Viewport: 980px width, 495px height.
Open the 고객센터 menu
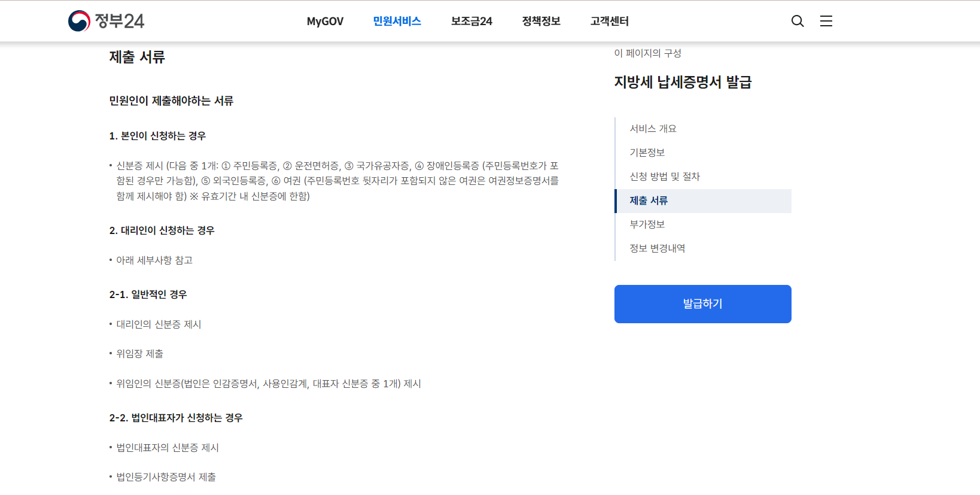(609, 21)
